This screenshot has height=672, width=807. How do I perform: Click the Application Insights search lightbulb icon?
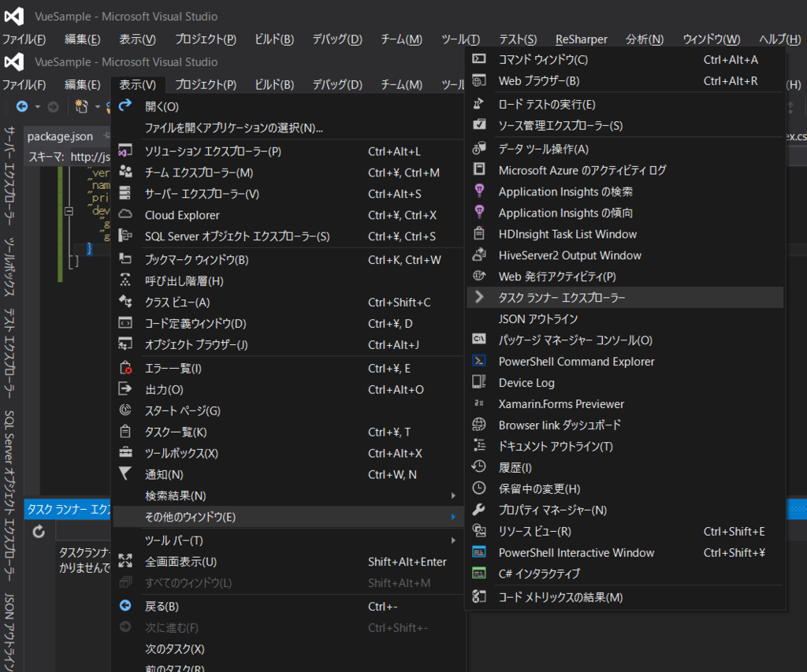[479, 191]
